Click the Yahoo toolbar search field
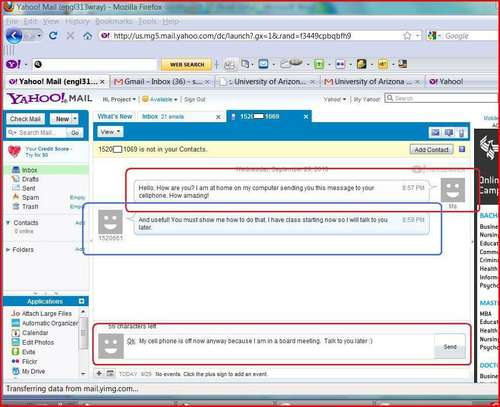 tap(94, 64)
